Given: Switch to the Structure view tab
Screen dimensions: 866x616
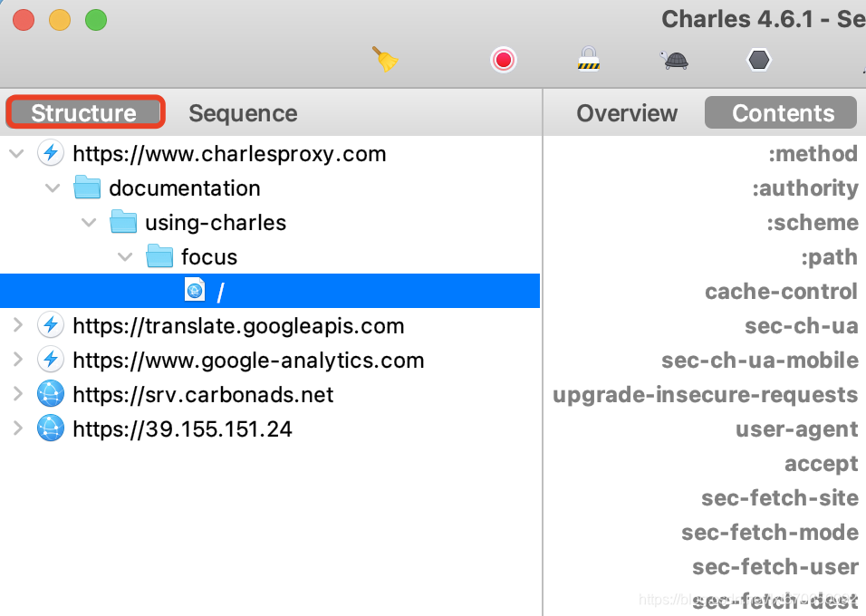Looking at the screenshot, I should point(84,112).
